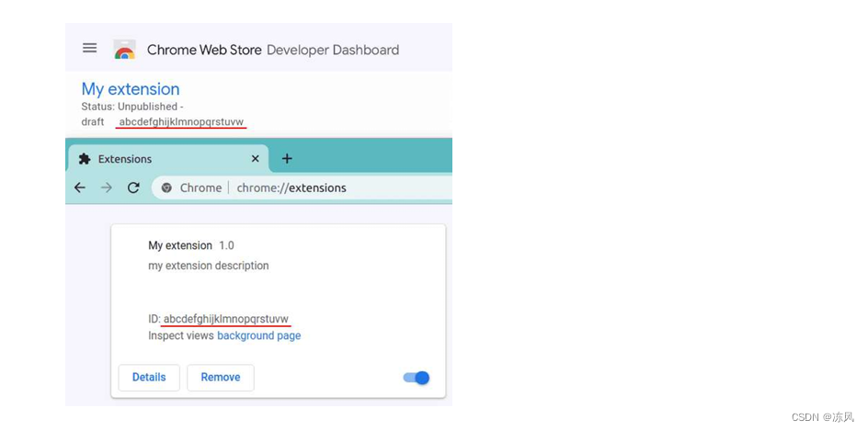Click the puzzle piece icon on Extensions tab
Image resolution: width=868 pixels, height=431 pixels.
(85, 159)
